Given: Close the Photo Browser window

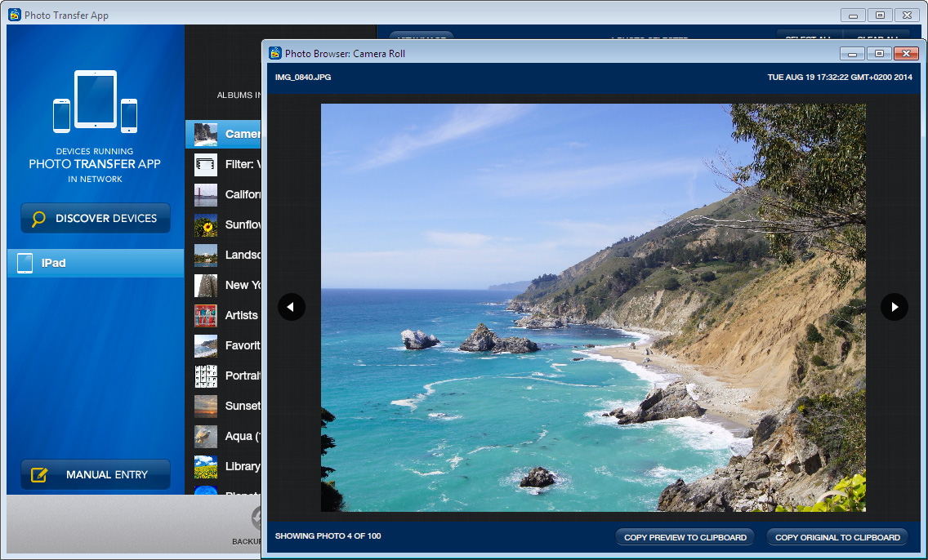Looking at the screenshot, I should [x=906, y=54].
